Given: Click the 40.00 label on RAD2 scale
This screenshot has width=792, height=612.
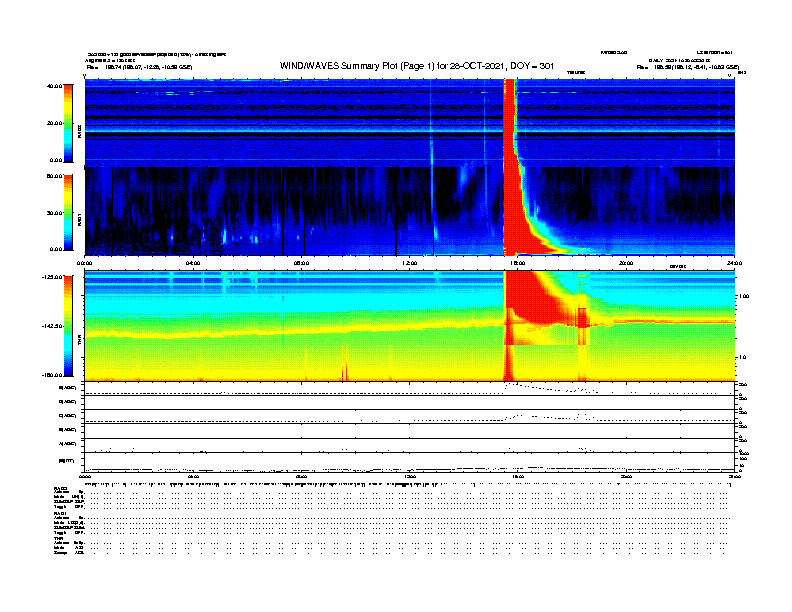Looking at the screenshot, I should (x=54, y=86).
